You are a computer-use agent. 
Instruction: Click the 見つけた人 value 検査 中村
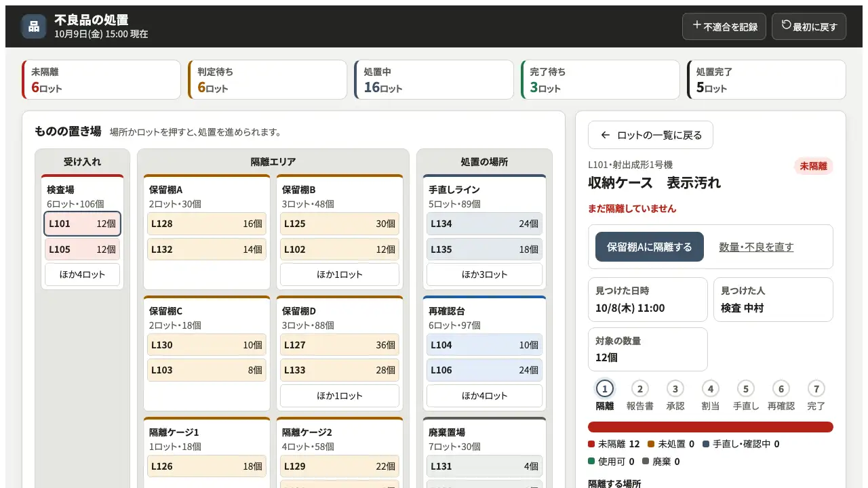[742, 308]
